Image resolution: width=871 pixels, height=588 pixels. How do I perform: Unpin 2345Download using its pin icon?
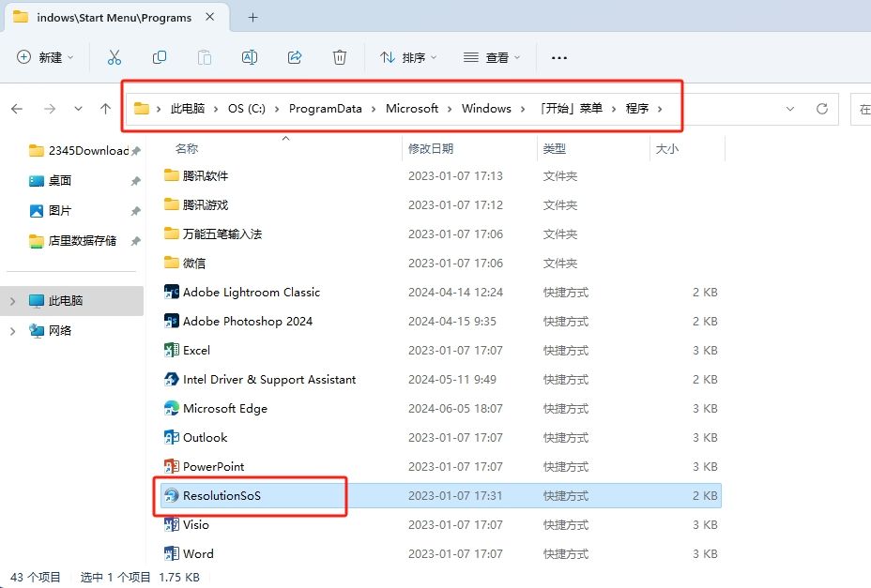[x=135, y=151]
